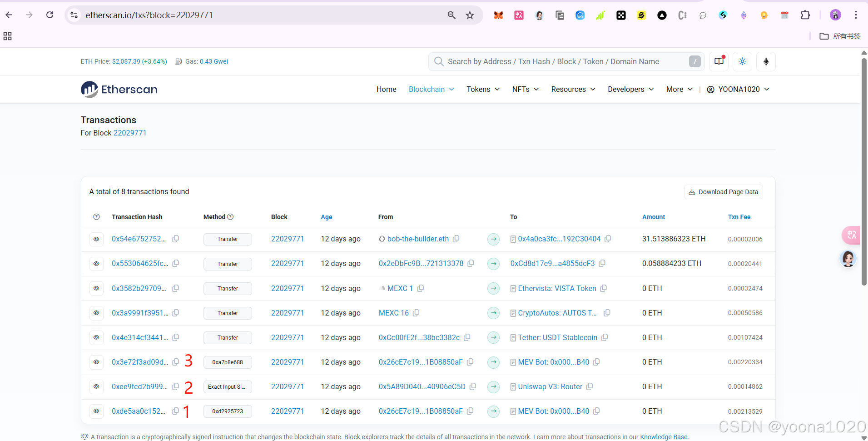Open Chrome's three-dot menu
The image size is (868, 441).
856,15
